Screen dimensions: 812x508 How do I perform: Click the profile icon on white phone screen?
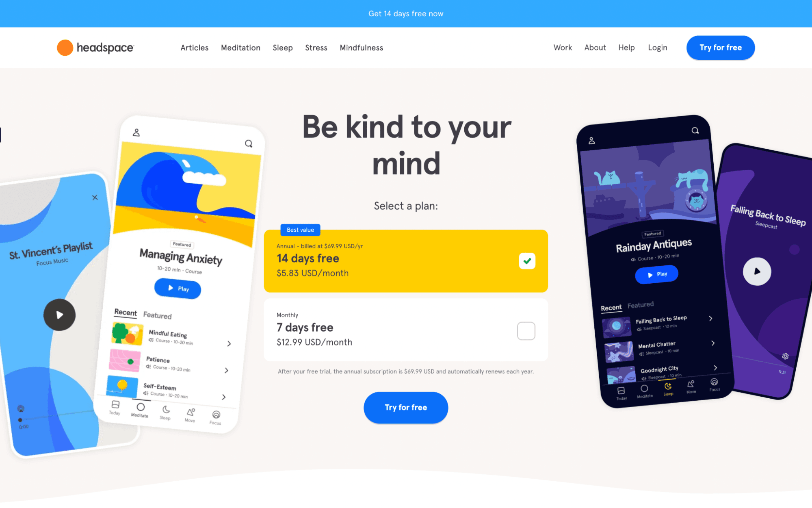click(x=137, y=133)
